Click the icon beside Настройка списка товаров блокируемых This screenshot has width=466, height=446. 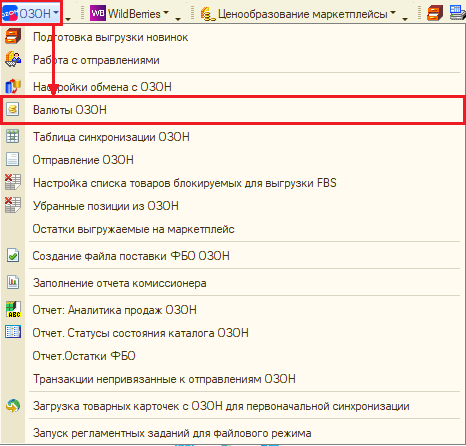(x=13, y=182)
